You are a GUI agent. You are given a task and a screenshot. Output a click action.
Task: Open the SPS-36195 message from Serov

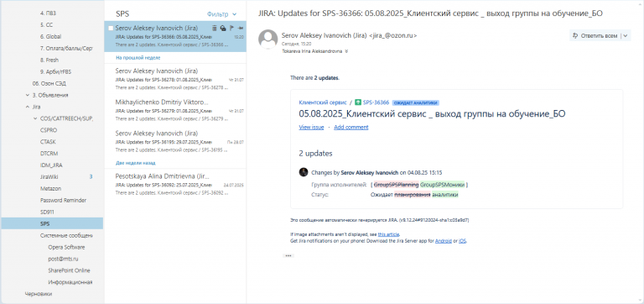[x=175, y=142]
